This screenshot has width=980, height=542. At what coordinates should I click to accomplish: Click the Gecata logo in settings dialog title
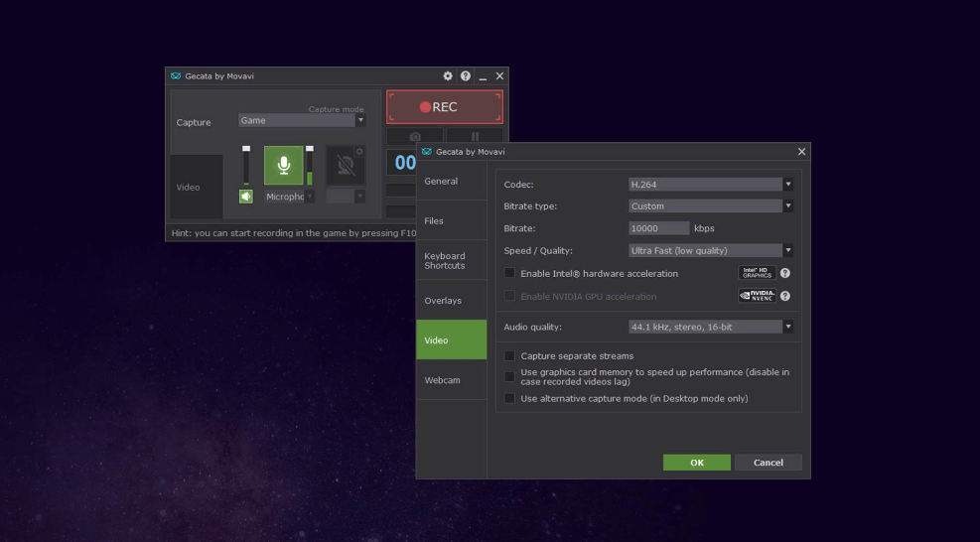pos(427,152)
